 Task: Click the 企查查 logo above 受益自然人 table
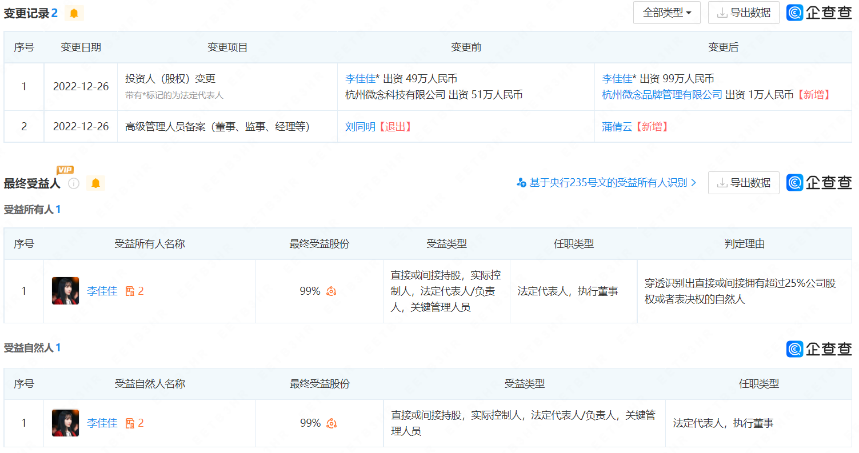(x=819, y=348)
